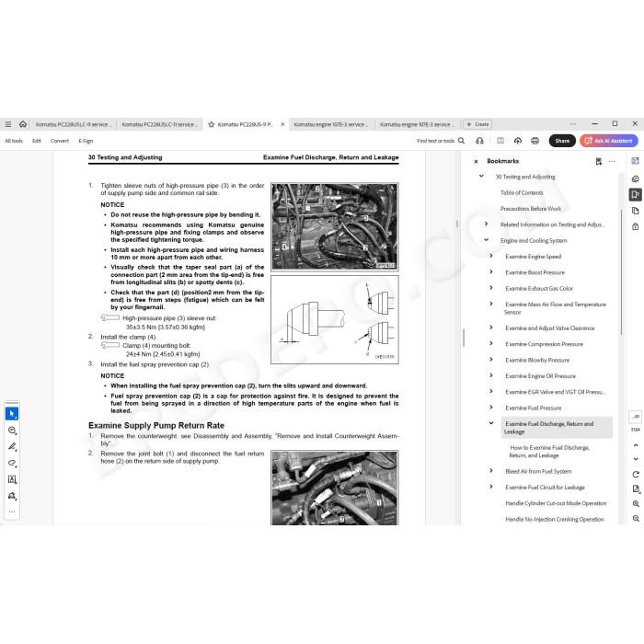Screen dimensions: 644x644
Task: Close the Bookmarks panel
Action: pos(476,161)
